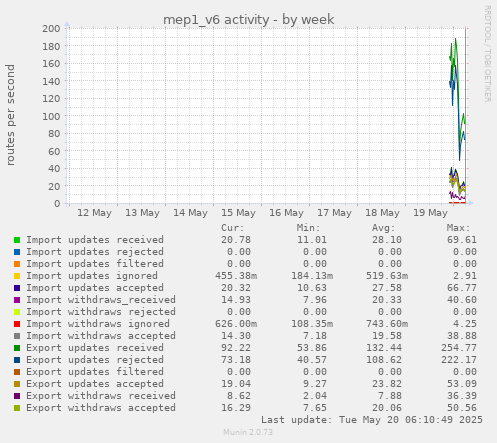The width and height of the screenshot is (497, 443).
Task: Click the gold Export updates accepted swatch
Action: pos(17,384)
